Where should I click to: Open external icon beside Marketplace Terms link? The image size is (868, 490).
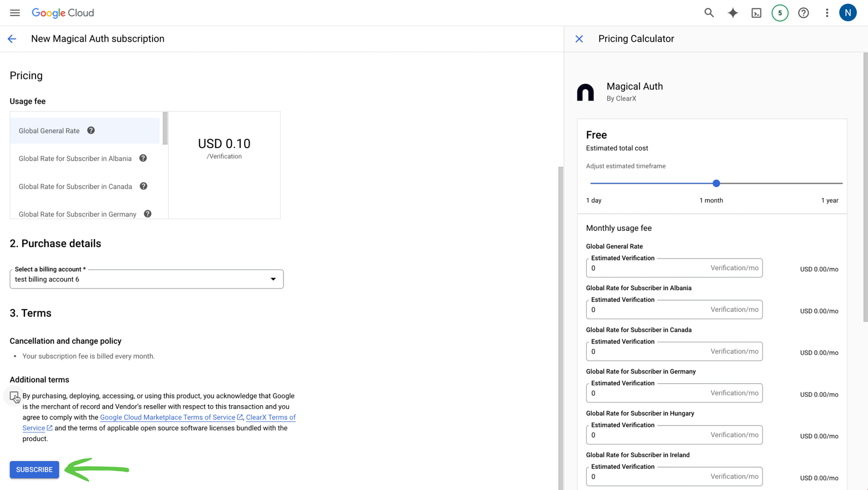[x=240, y=417]
